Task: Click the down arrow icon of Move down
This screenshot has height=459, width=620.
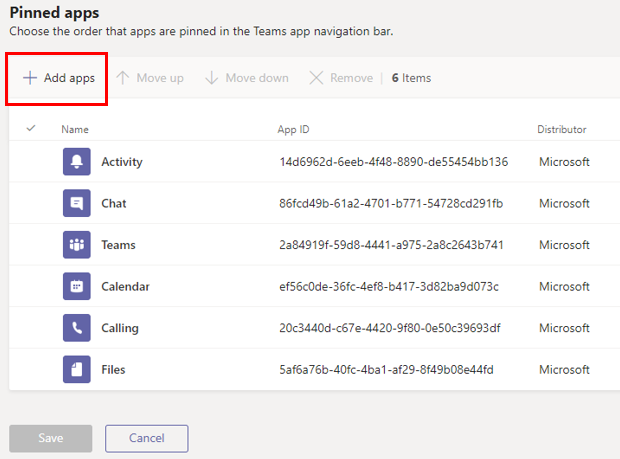Action: (212, 78)
